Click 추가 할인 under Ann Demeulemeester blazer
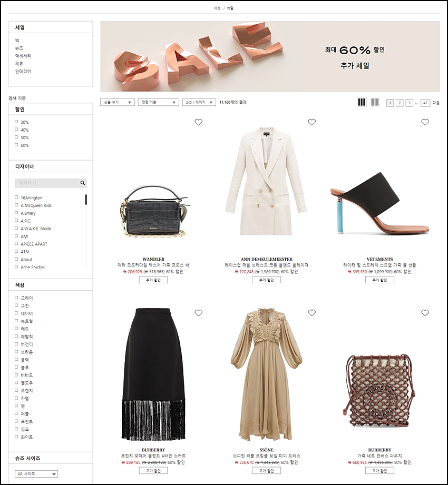 click(267, 280)
